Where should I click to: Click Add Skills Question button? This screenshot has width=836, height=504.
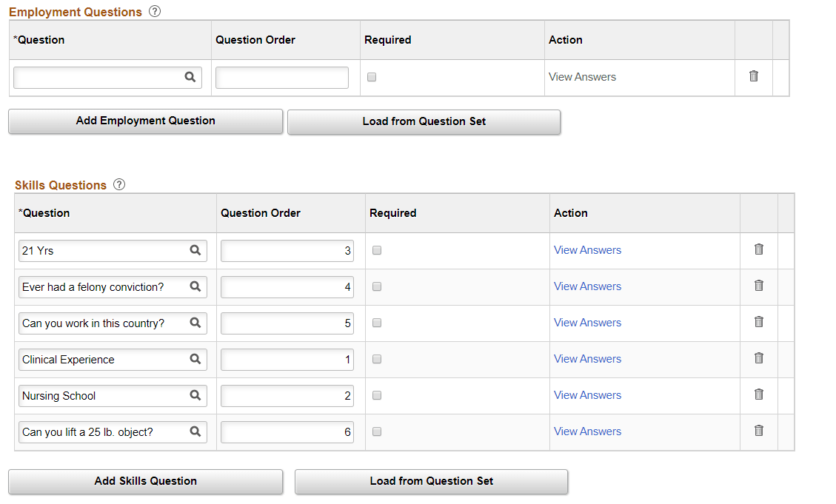145,482
